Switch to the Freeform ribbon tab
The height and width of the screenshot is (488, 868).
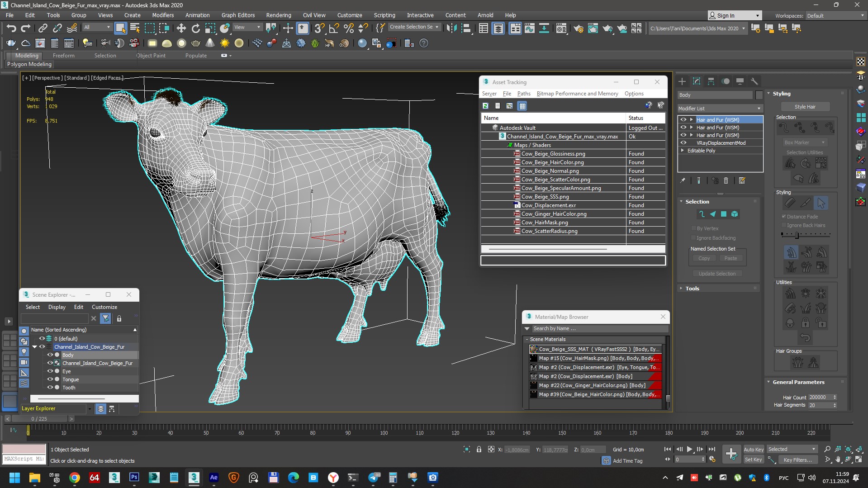click(x=63, y=56)
